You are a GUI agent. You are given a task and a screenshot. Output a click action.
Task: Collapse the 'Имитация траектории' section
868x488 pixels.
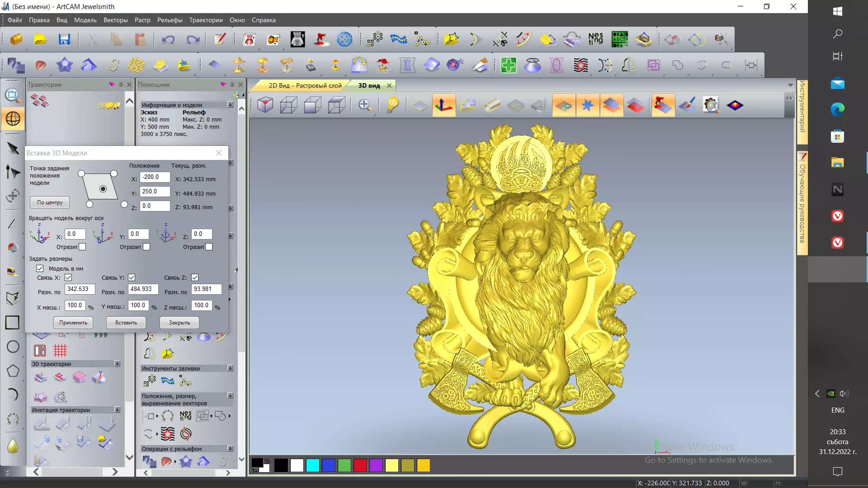pos(117,409)
